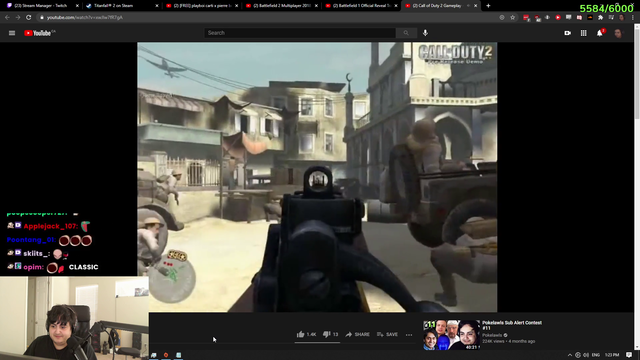Close the Stream Manager - Twitch tab

pos(77,6)
